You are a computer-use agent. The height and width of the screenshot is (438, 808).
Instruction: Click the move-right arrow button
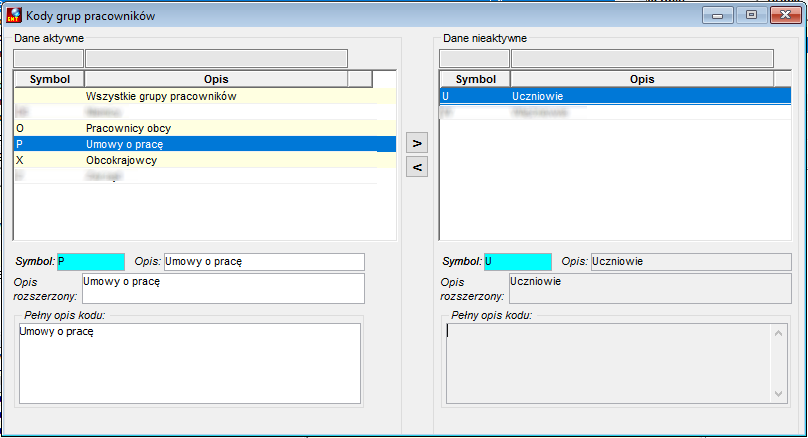(417, 143)
